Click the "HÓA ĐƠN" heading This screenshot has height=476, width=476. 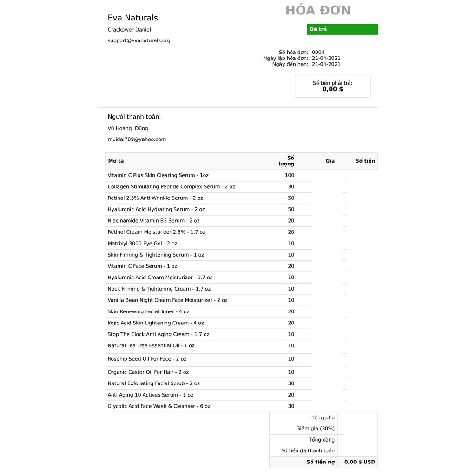(318, 11)
